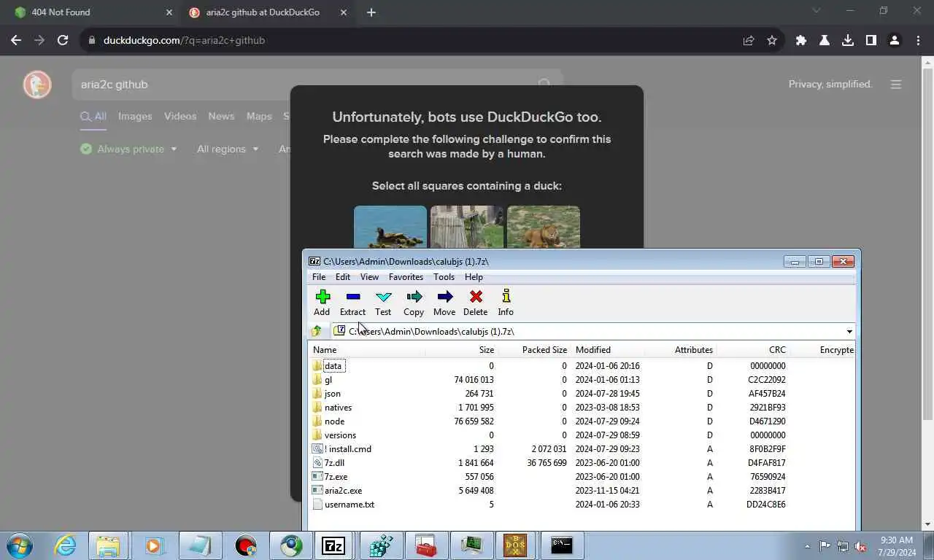934x560 pixels.
Task: Click the Delete toolbar icon
Action: [x=475, y=303]
